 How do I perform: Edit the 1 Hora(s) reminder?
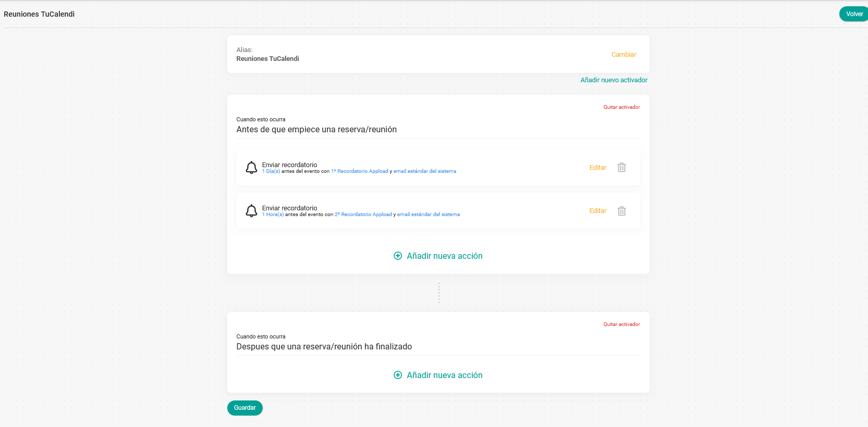(x=598, y=211)
